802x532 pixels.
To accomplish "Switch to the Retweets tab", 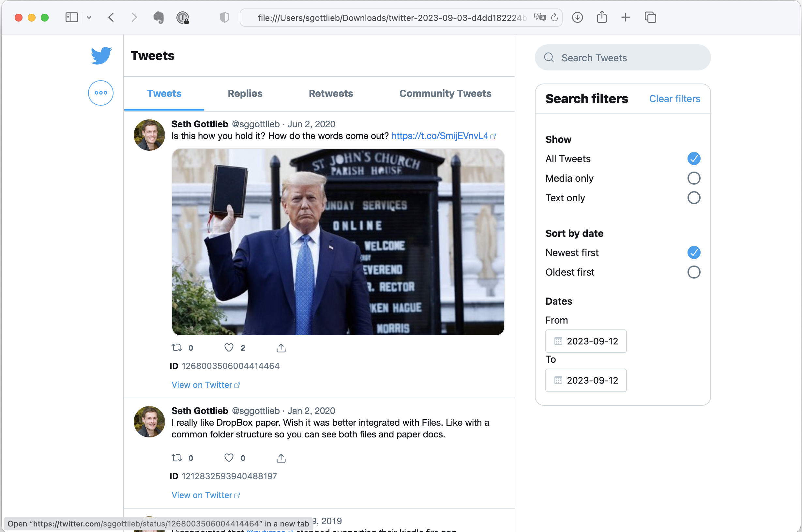I will [x=331, y=93].
